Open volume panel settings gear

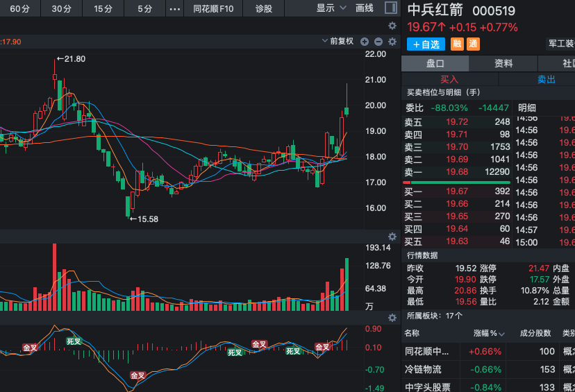click(x=392, y=237)
